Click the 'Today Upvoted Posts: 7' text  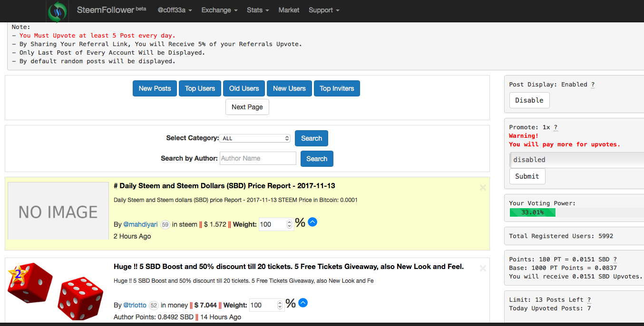[x=550, y=308]
